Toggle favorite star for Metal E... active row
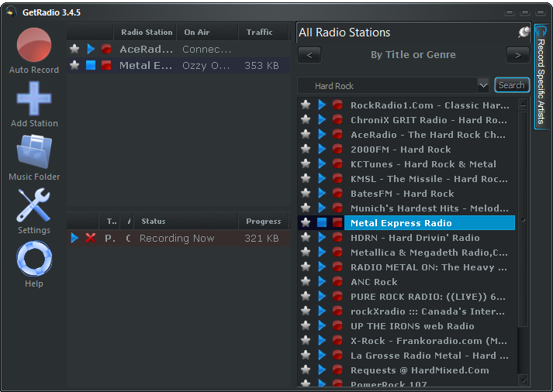 pos(74,65)
